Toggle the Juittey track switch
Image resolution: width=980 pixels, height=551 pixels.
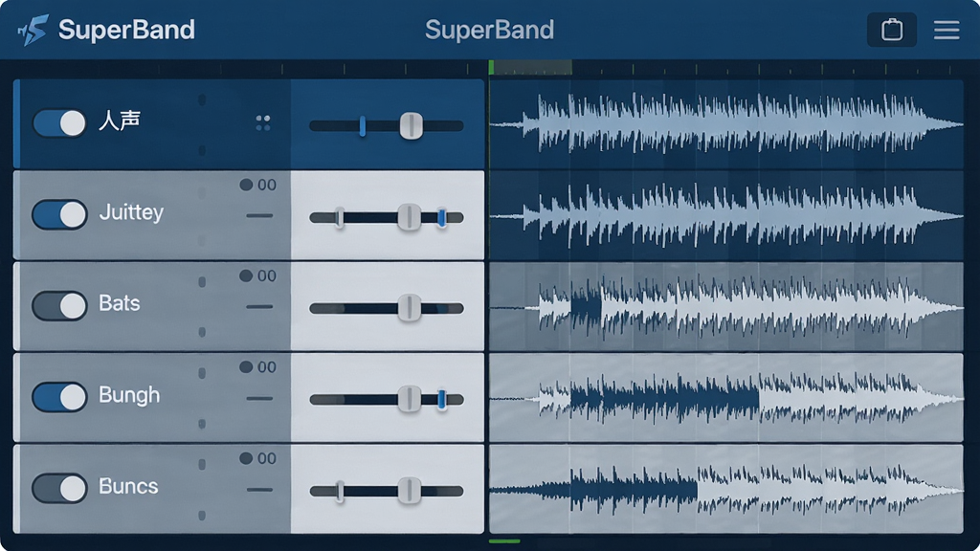(x=59, y=215)
